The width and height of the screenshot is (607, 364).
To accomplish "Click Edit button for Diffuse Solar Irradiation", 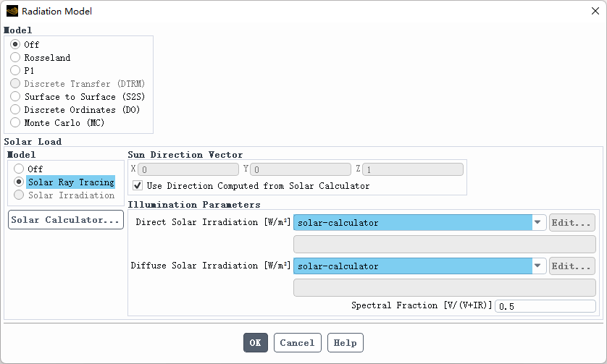I will [x=572, y=266].
